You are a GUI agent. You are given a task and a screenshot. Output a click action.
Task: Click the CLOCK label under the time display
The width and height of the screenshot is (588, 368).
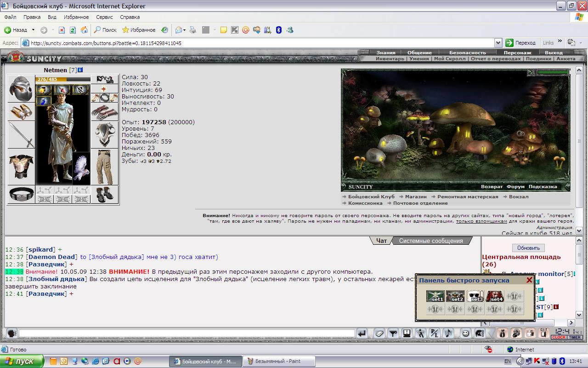coord(559,338)
